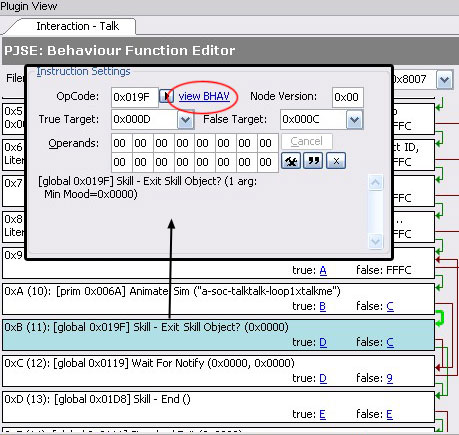The height and width of the screenshot is (435, 459).
Task: Click the False Target field 0x000C
Action: point(314,119)
